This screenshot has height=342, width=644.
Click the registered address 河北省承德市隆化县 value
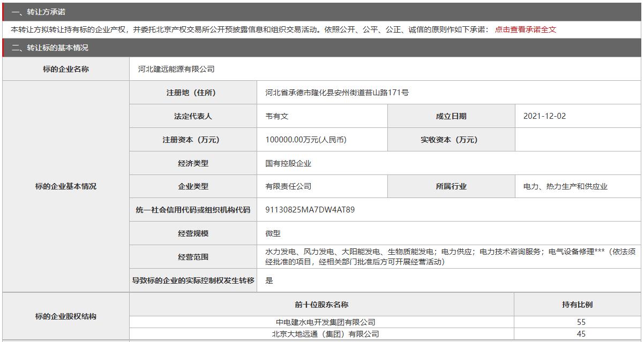[x=336, y=93]
